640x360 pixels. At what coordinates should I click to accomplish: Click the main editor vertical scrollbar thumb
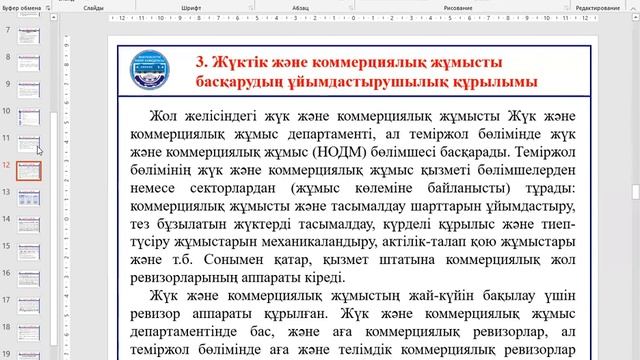tap(636, 191)
